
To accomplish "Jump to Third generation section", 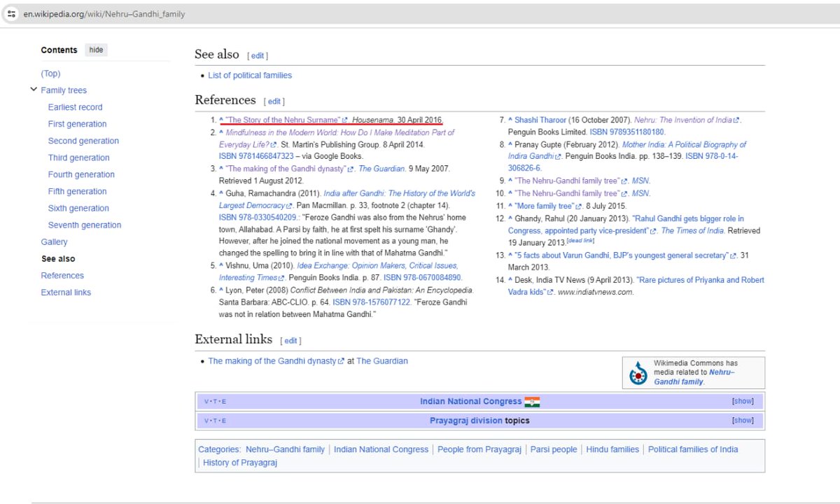I will coord(78,157).
